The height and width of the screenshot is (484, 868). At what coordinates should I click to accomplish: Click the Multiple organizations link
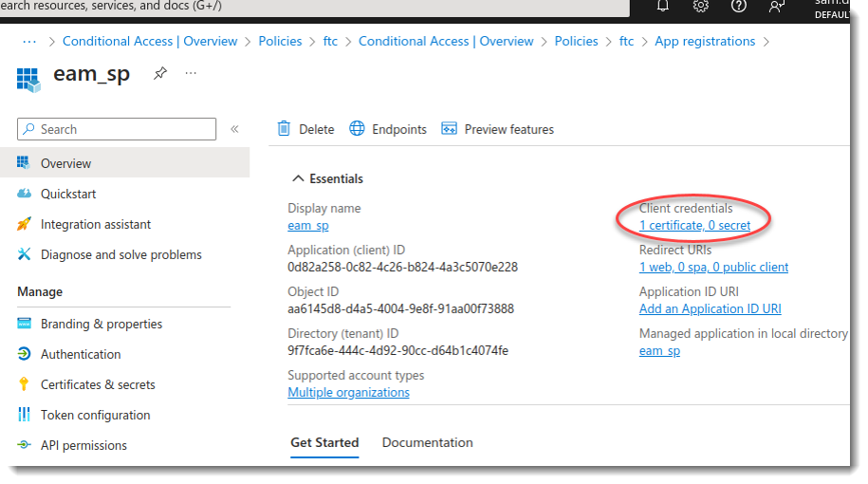tap(348, 392)
